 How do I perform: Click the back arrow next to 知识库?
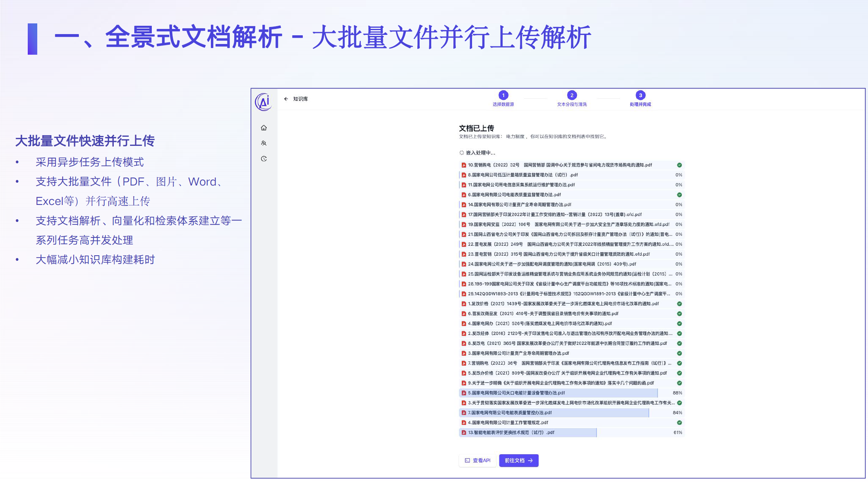point(286,99)
